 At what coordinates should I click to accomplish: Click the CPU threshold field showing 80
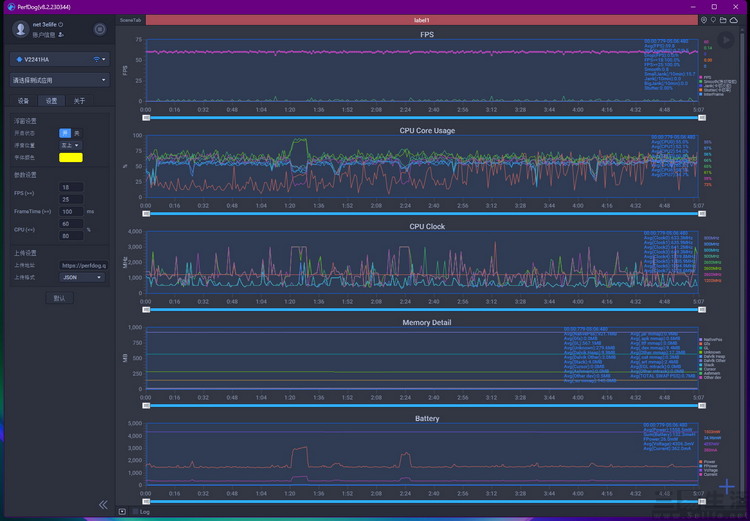click(x=71, y=235)
